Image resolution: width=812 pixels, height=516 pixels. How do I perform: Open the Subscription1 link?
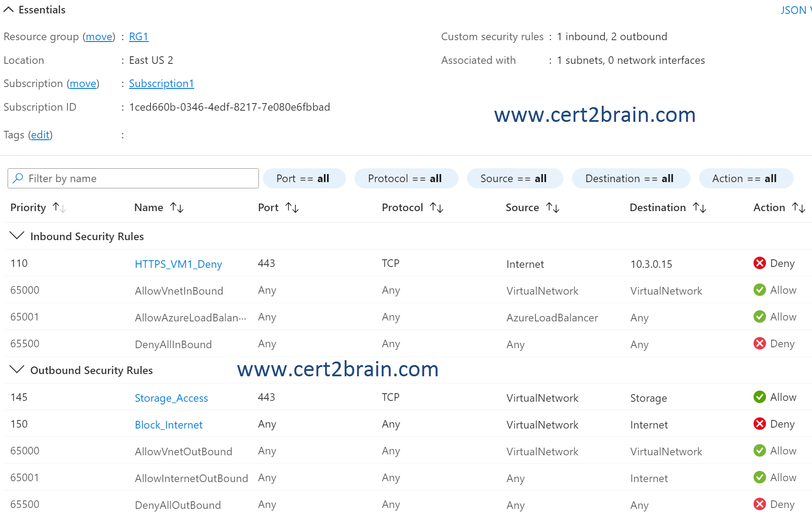click(161, 83)
